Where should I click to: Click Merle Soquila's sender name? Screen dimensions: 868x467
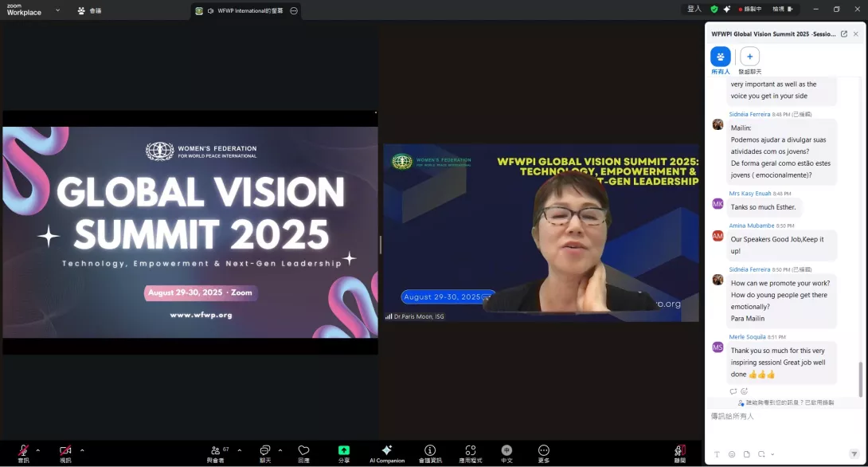(747, 337)
